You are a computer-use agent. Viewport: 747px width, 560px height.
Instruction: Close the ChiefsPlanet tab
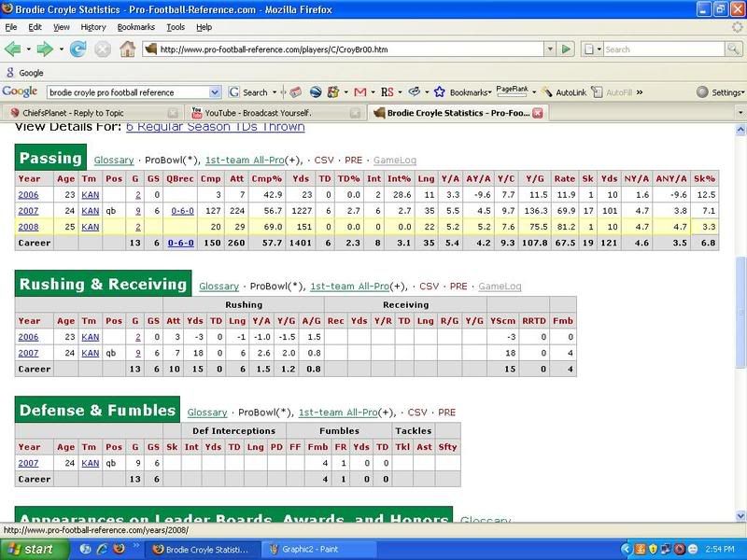click(x=173, y=113)
